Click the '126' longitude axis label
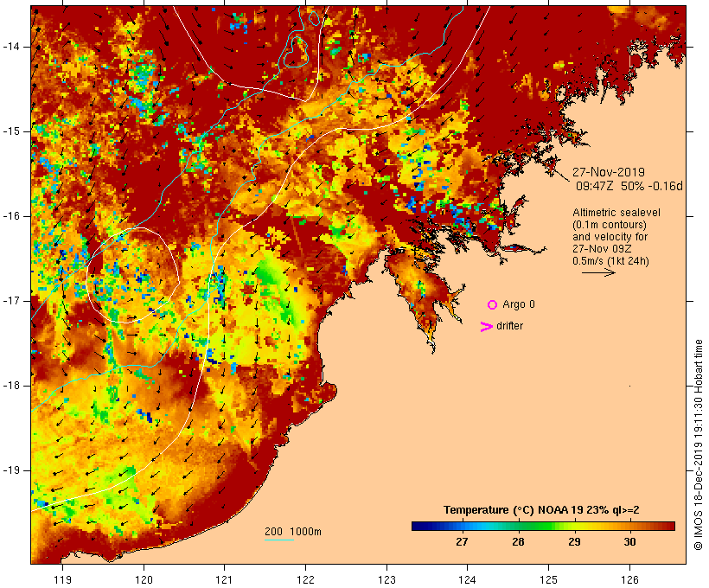The width and height of the screenshot is (709, 588). point(629,580)
